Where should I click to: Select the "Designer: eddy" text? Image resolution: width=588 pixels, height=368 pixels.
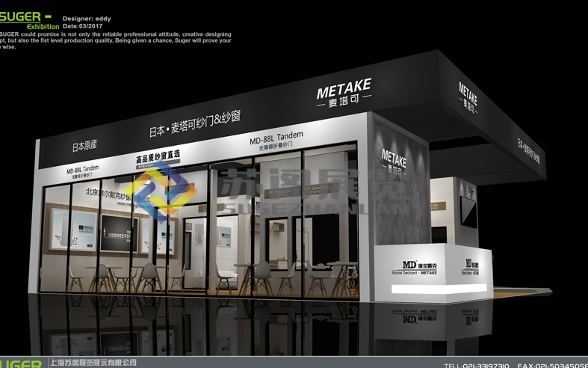pos(88,18)
